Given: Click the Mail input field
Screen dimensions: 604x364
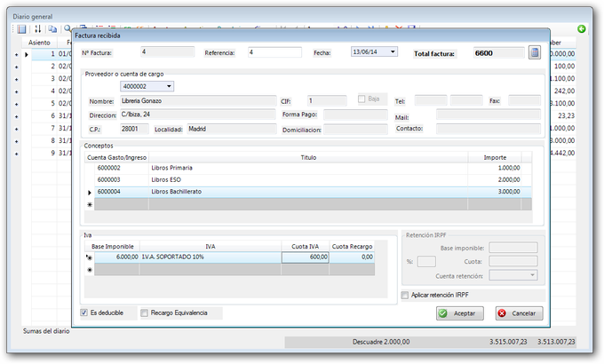Looking at the screenshot, I should pyautogui.click(x=488, y=115).
